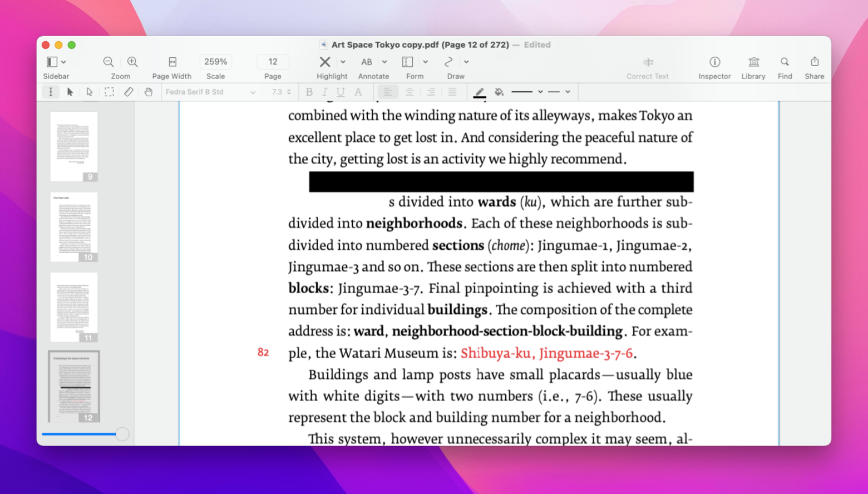Select the text editing I-beam tool
The image size is (868, 494).
(x=51, y=92)
